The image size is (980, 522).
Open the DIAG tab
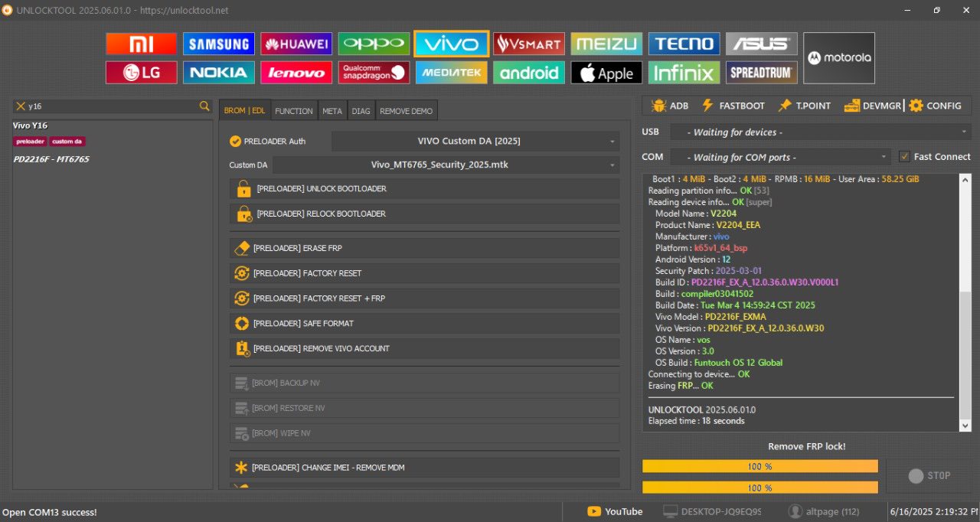(361, 111)
